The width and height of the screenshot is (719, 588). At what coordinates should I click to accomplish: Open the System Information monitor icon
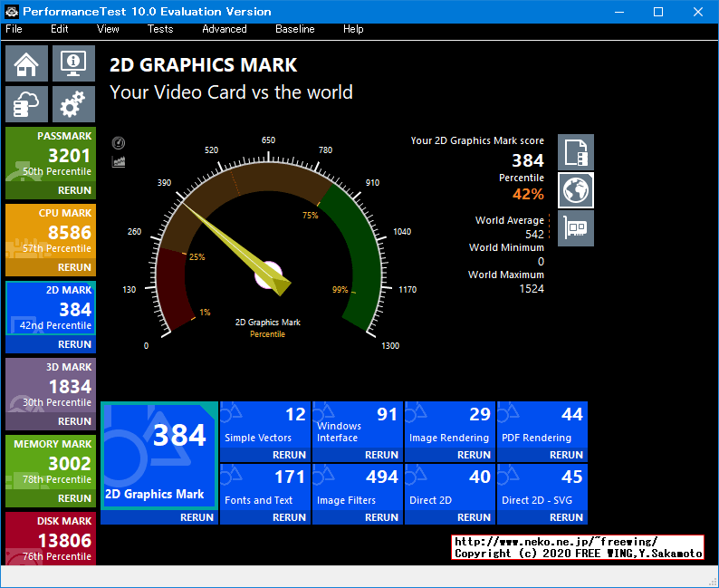point(73,64)
